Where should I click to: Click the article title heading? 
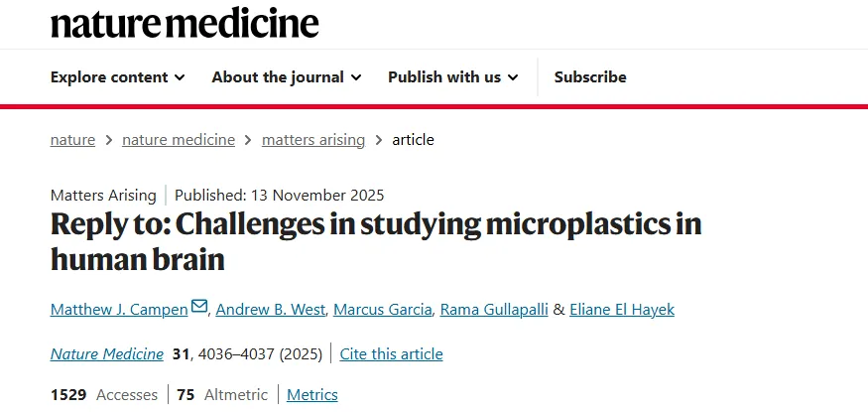pos(376,241)
